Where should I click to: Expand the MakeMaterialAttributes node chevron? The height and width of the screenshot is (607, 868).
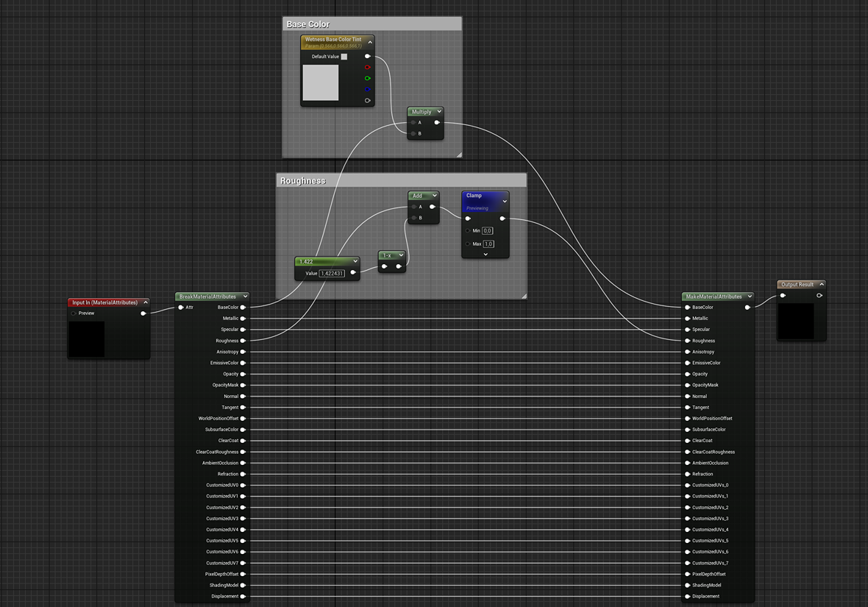coord(750,297)
